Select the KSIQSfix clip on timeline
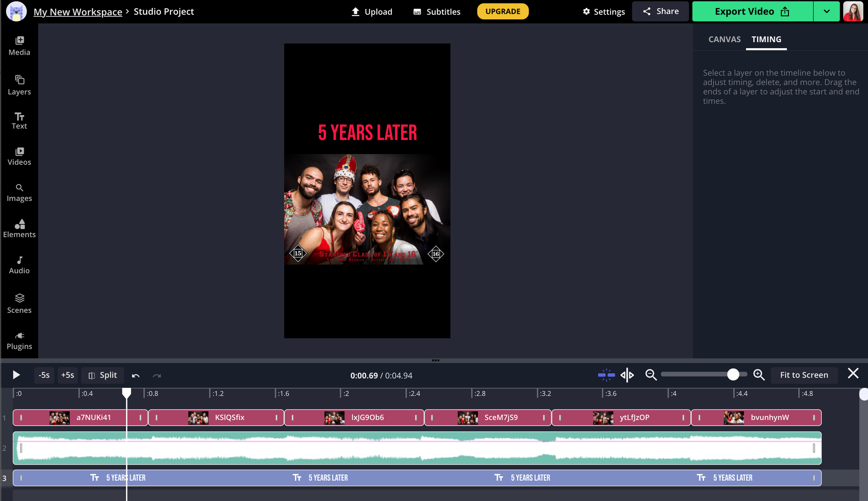The height and width of the screenshot is (501, 868). click(x=230, y=417)
